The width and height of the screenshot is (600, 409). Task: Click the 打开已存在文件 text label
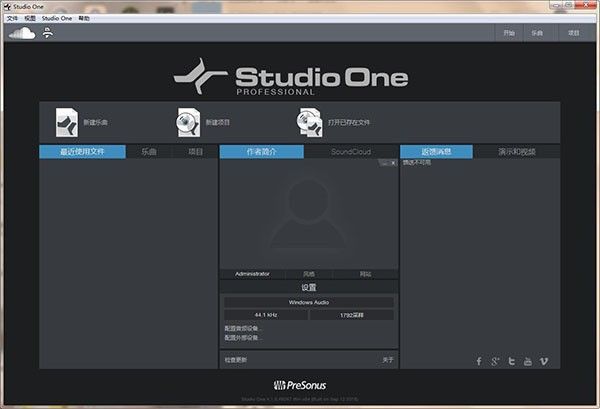point(349,122)
